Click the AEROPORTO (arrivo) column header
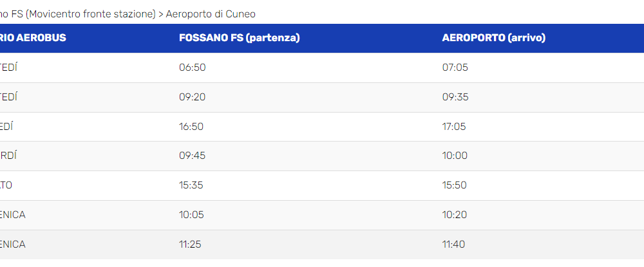 pyautogui.click(x=494, y=38)
